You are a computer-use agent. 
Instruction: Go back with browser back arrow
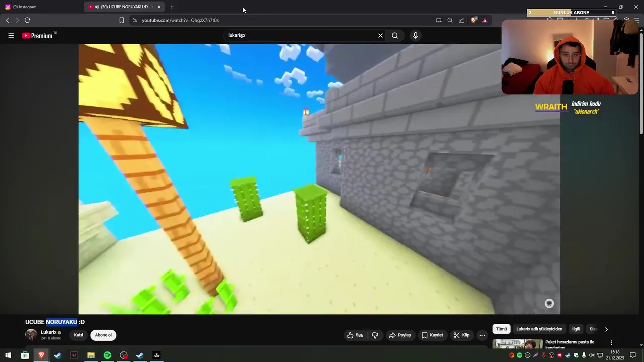pos(7,20)
